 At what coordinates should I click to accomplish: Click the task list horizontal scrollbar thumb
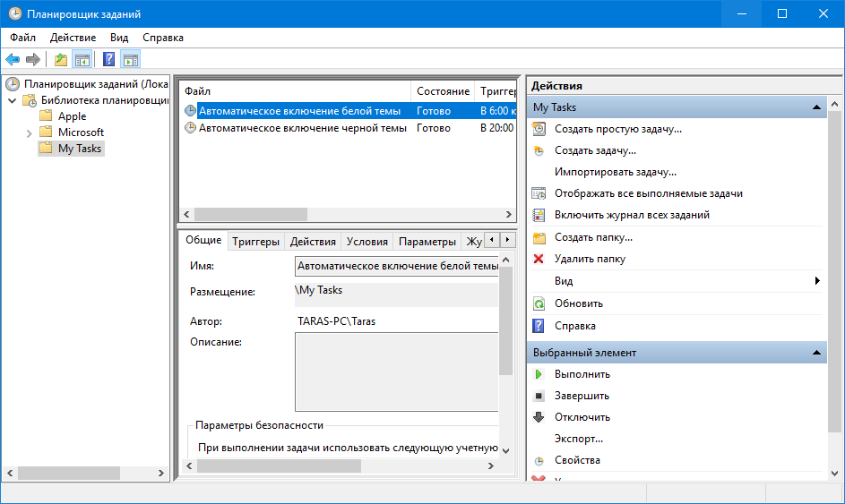click(251, 214)
